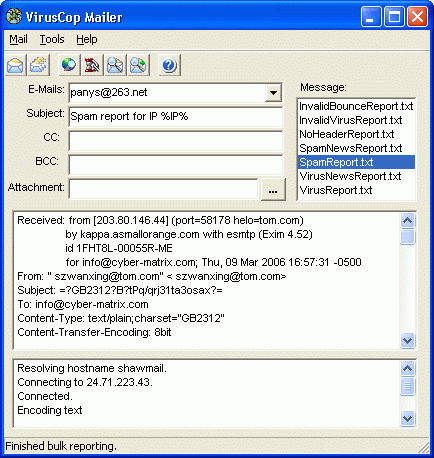Viewport: 434px width, 458px height.
Task: Open the Mail menu
Action: tap(18, 39)
